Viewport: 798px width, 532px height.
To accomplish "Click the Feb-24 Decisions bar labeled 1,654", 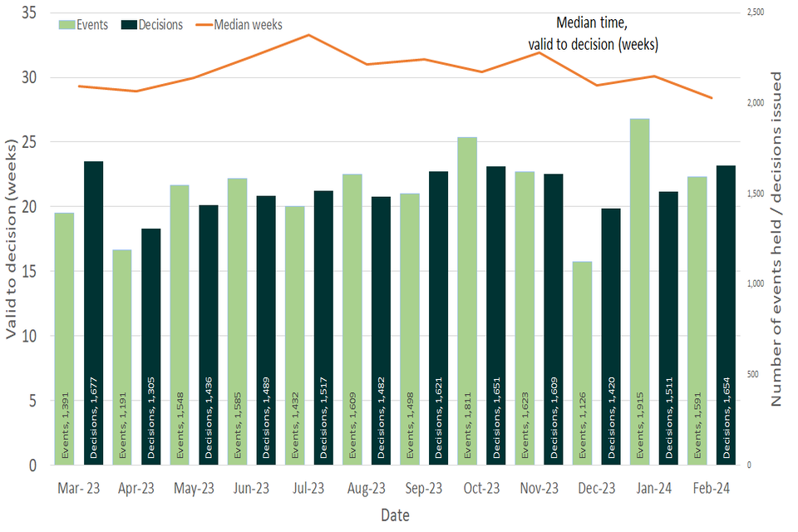I will click(x=727, y=315).
